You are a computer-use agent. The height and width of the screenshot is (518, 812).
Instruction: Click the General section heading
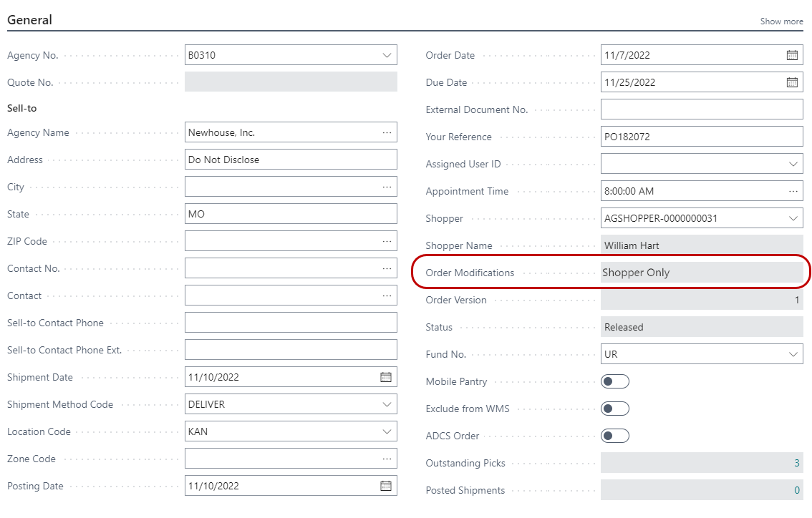pyautogui.click(x=29, y=20)
